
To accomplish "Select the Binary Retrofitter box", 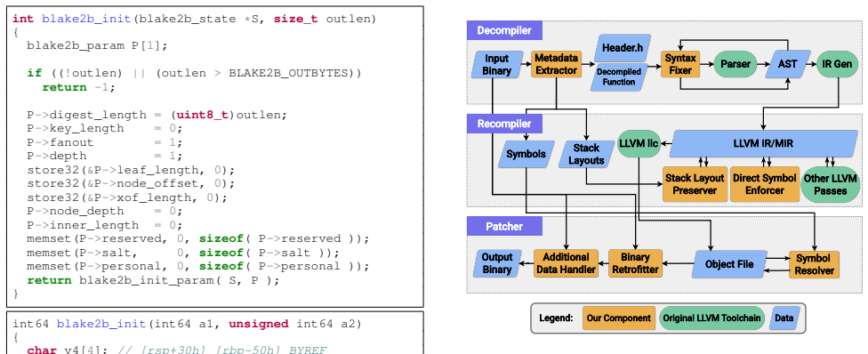I will 636,263.
